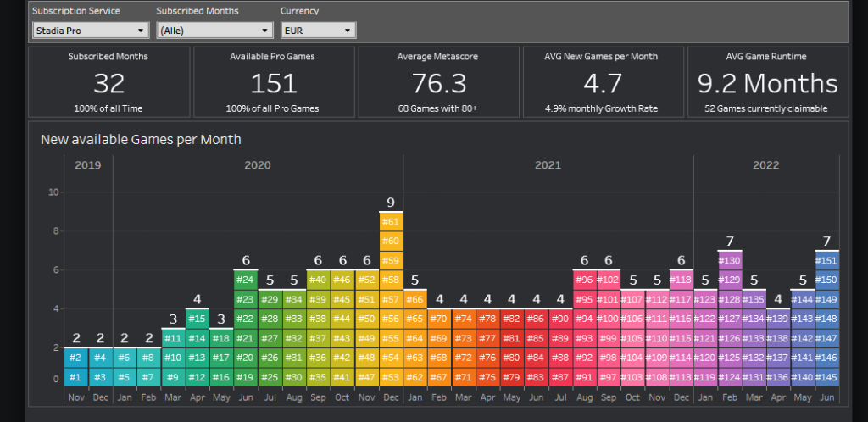
Task: Click the 2021 year header
Action: pos(548,165)
